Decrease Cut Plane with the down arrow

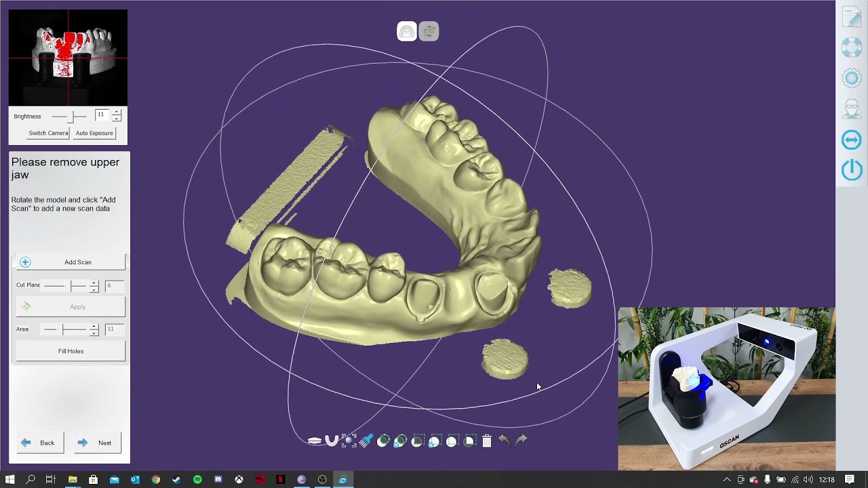94,289
